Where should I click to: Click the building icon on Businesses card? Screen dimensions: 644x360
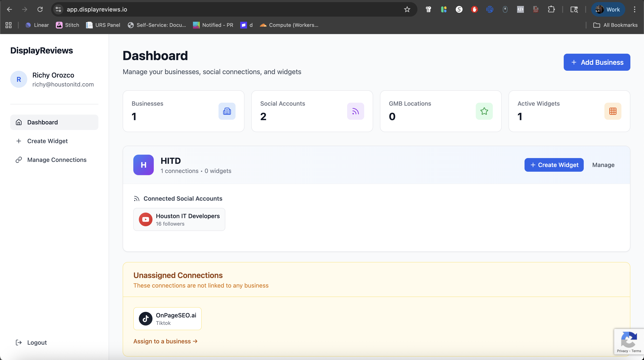227,111
